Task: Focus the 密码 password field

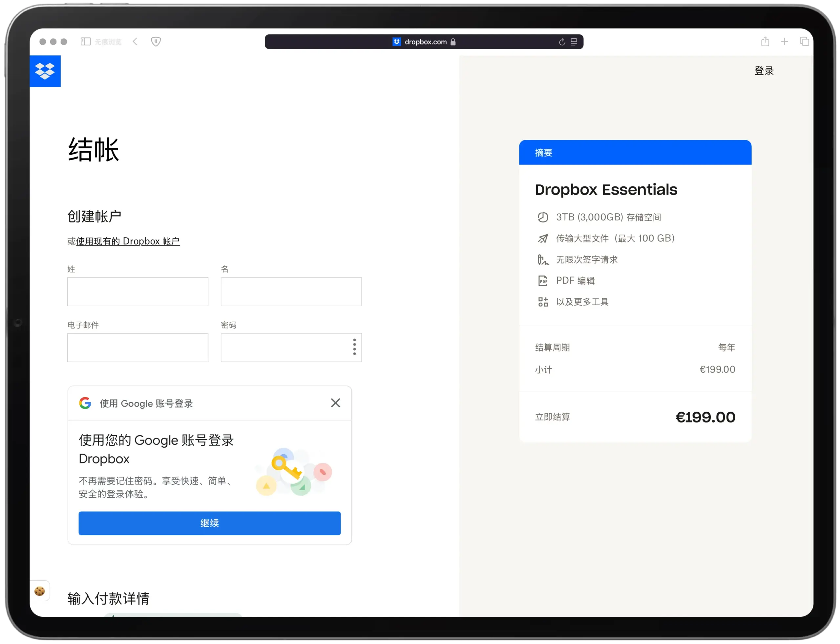Action: click(291, 347)
